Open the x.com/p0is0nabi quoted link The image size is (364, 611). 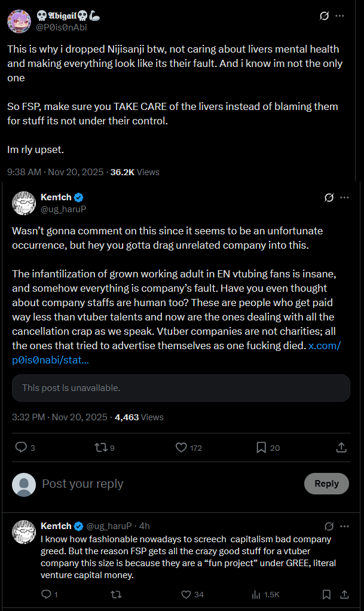click(325, 347)
